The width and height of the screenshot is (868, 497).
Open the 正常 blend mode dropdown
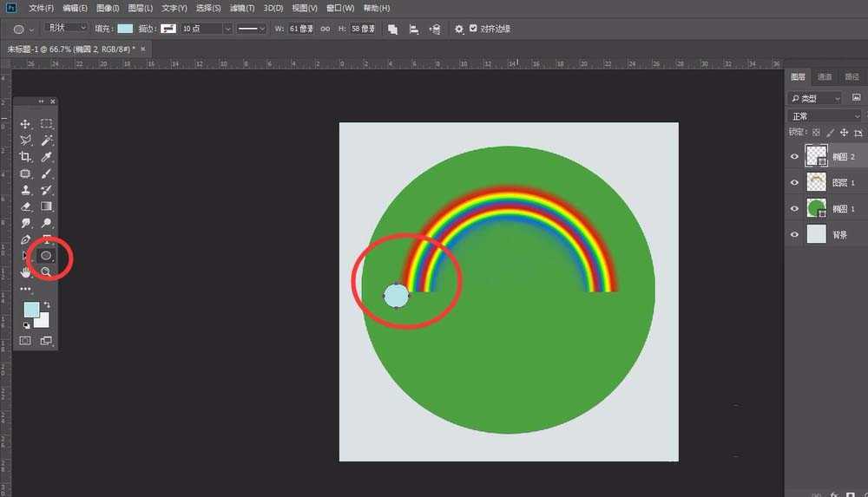(824, 115)
